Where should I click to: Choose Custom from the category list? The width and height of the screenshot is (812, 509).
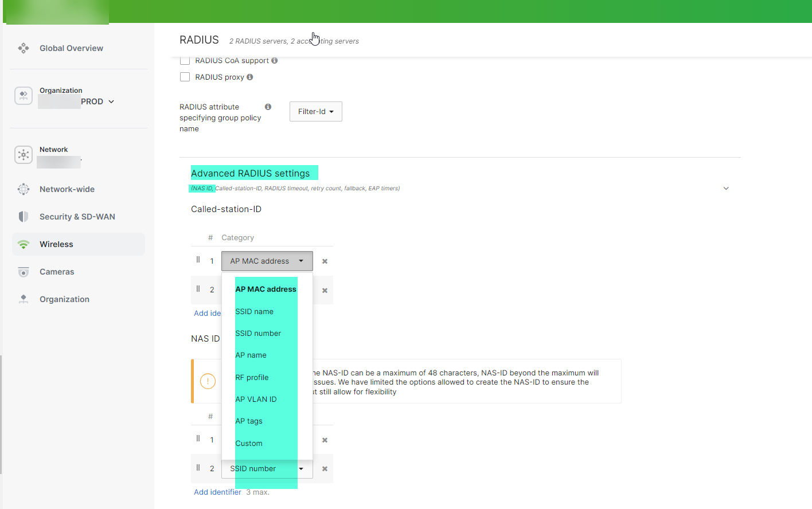(248, 443)
